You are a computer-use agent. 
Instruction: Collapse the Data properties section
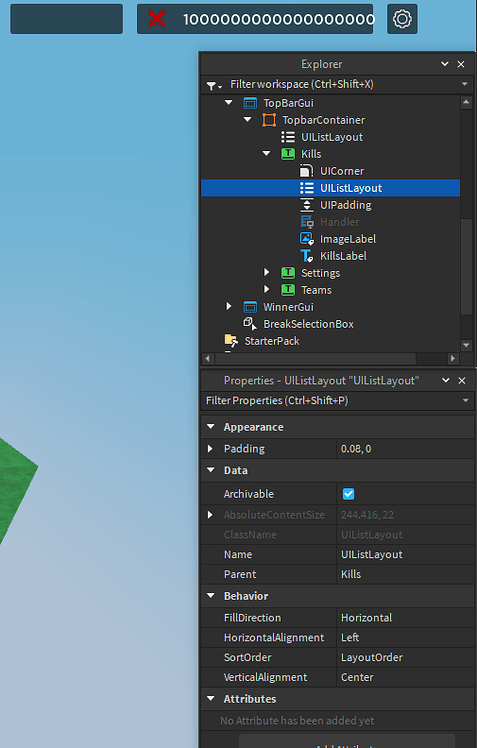tap(211, 470)
